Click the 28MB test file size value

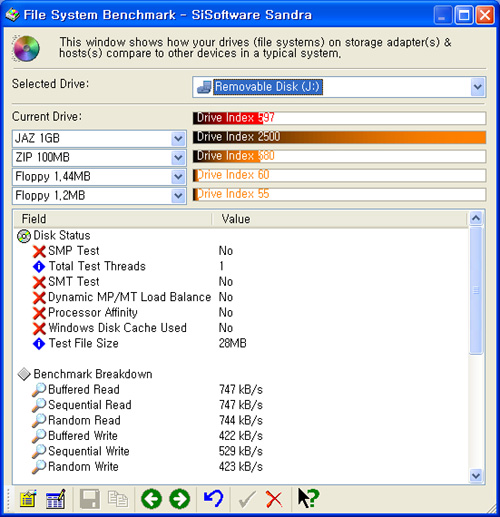tap(232, 343)
